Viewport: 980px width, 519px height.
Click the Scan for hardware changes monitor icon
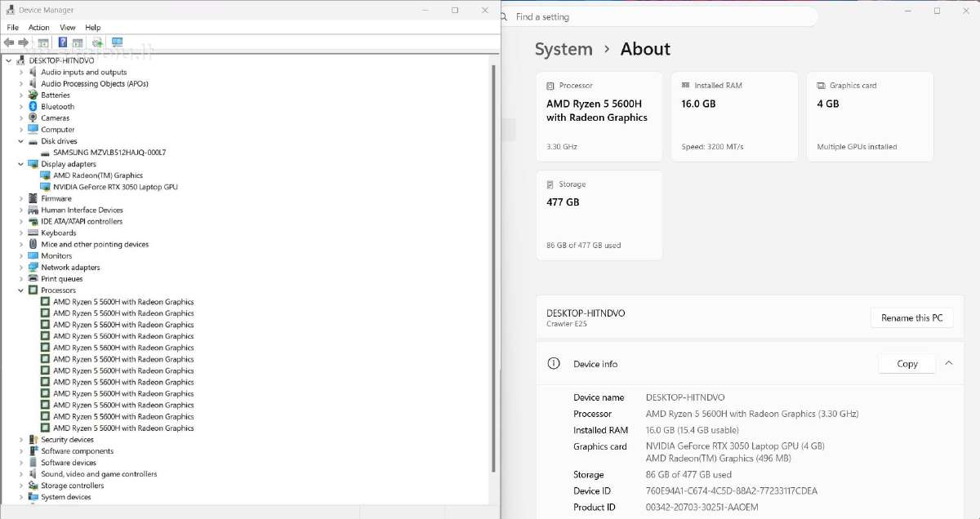tap(117, 42)
